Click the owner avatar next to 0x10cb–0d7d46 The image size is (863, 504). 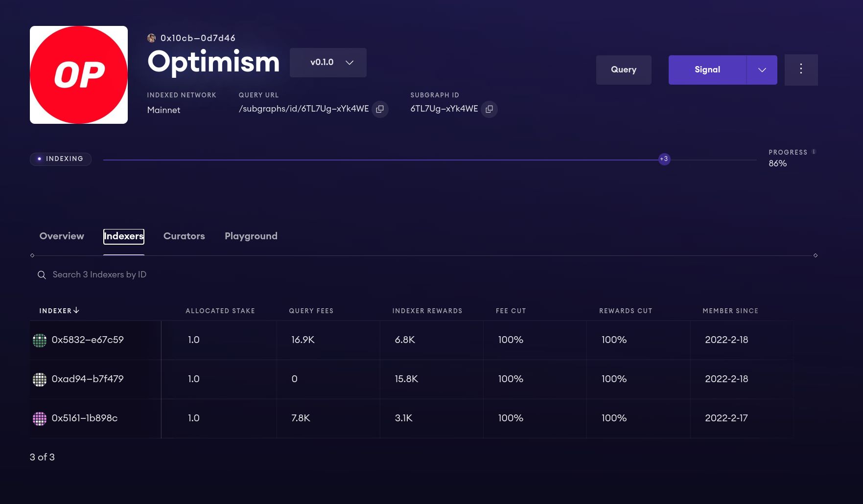[152, 38]
